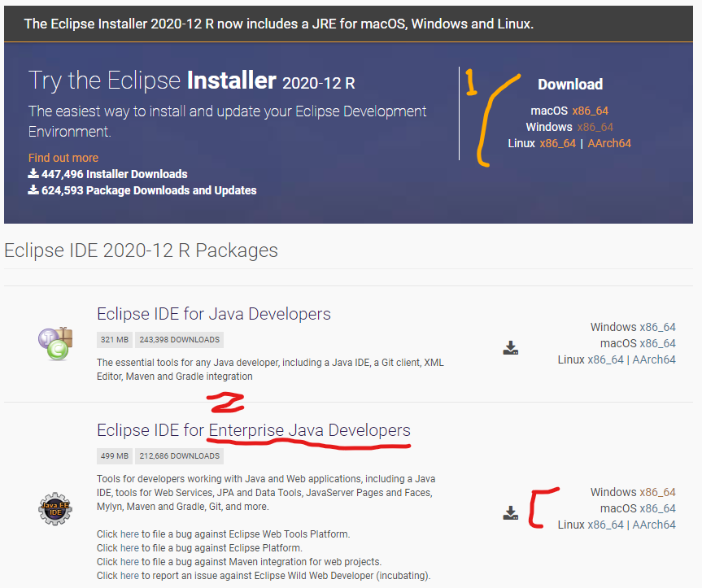Screen dimensions: 702x588
Task: Click download icon beside Installer Downloads count
Action: pyautogui.click(x=33, y=173)
